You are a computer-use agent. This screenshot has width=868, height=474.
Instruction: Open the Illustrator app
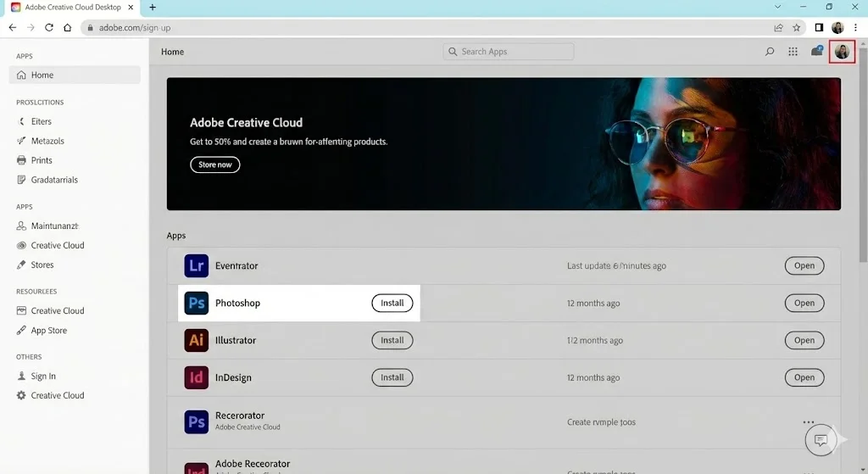point(804,341)
